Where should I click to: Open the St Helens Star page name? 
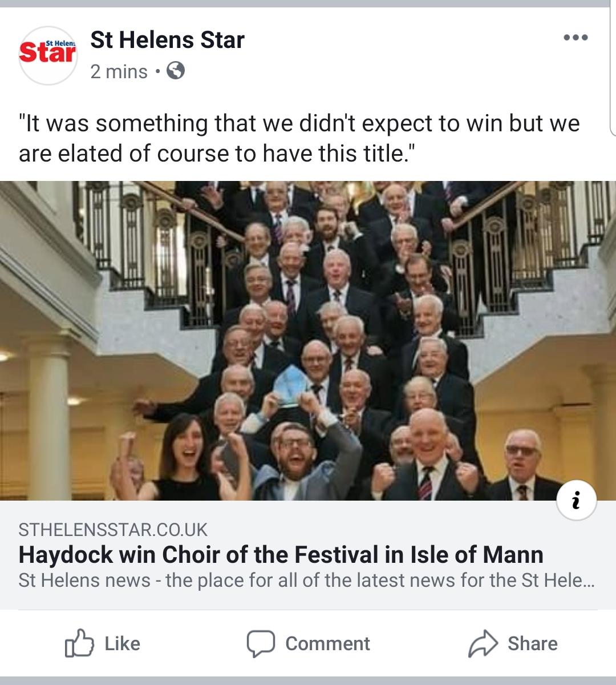(x=167, y=40)
